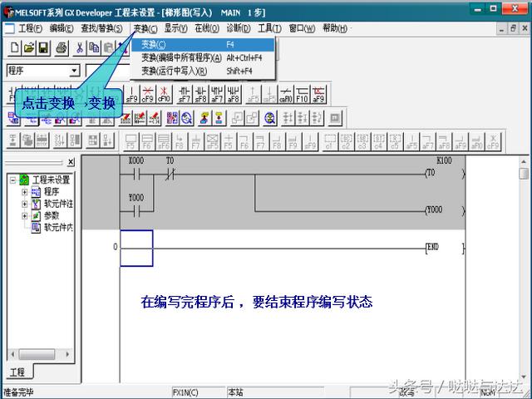Screen dimensions: 532x399
Task: Open the 在线(O) menu
Action: pyautogui.click(x=207, y=28)
